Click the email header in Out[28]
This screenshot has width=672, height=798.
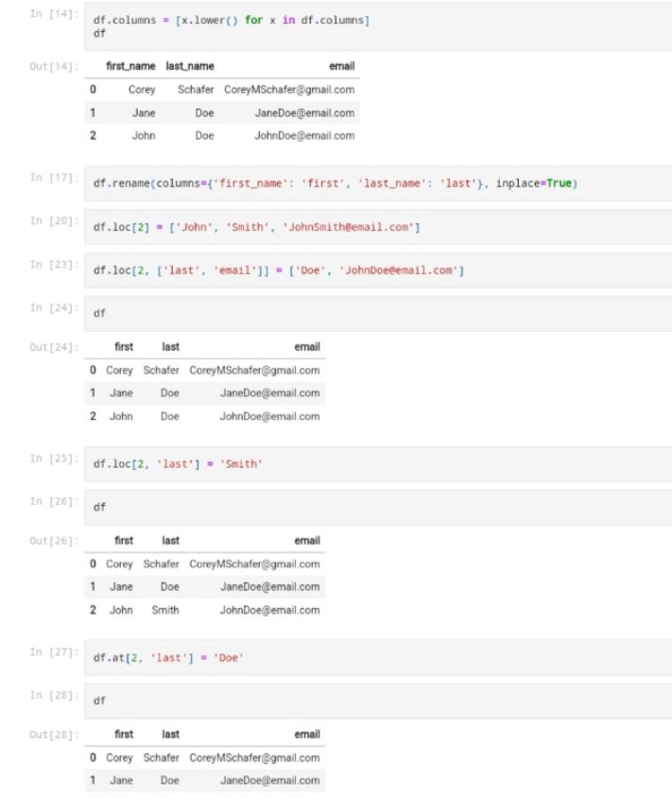[x=307, y=735]
